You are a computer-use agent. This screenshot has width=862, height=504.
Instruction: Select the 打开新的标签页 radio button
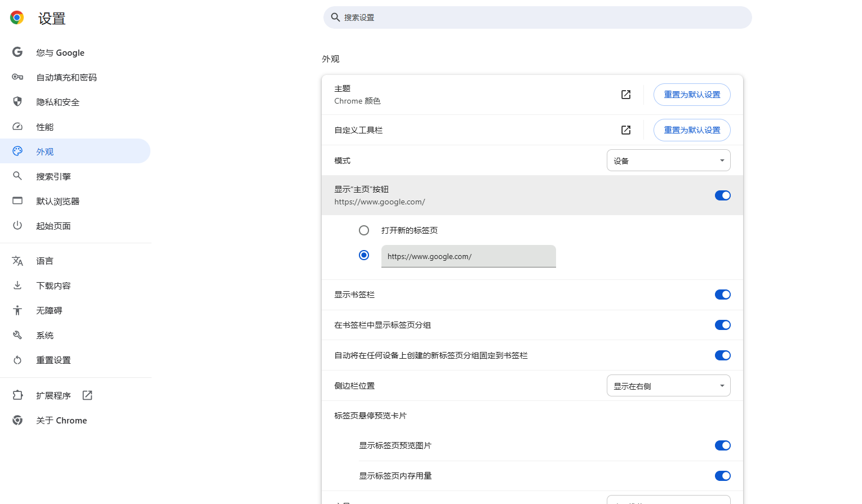pyautogui.click(x=364, y=230)
